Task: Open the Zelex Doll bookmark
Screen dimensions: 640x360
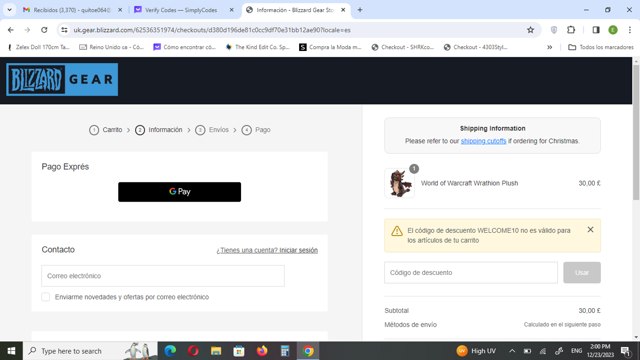Action: [39, 47]
